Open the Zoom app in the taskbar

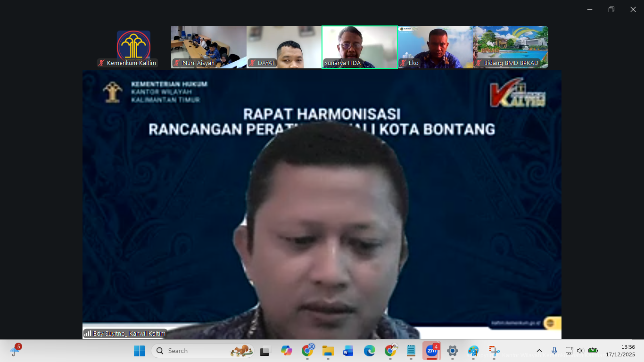(431, 351)
